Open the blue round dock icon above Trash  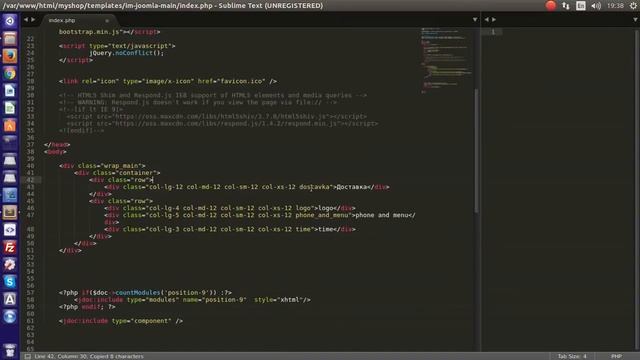click(10, 317)
